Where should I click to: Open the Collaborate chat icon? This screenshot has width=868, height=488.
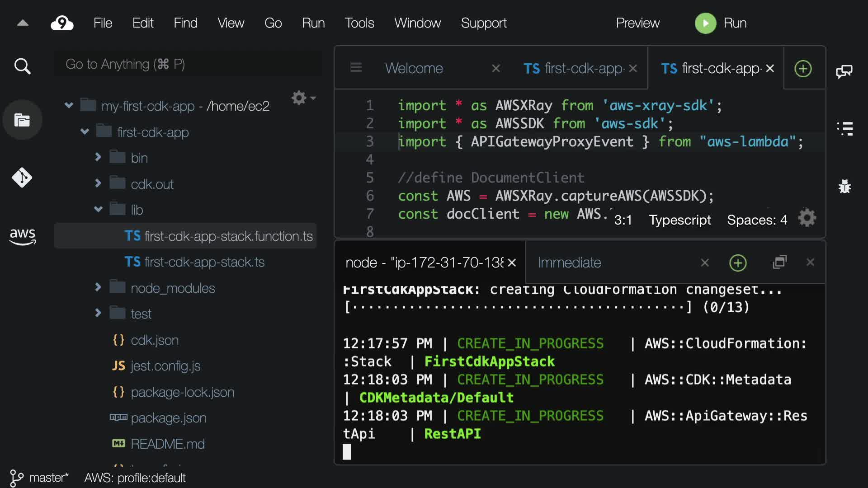click(844, 71)
